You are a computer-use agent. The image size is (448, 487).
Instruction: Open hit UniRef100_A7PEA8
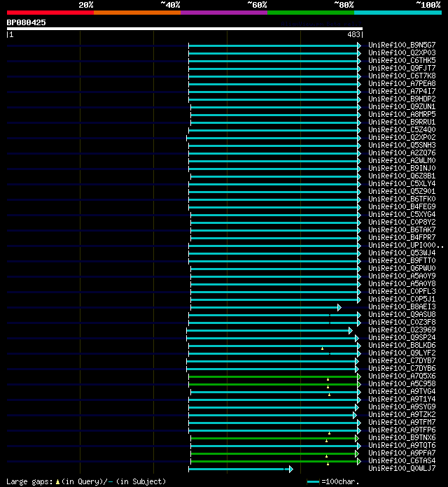click(402, 83)
